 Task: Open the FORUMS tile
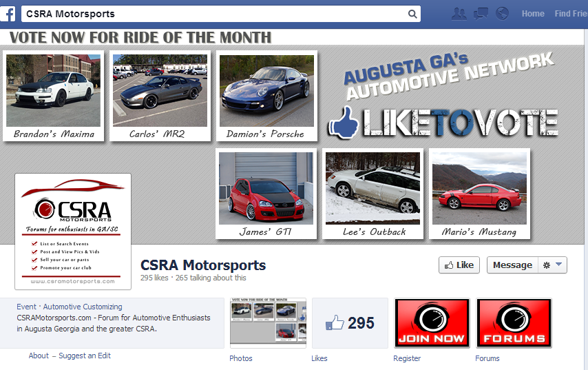click(514, 323)
